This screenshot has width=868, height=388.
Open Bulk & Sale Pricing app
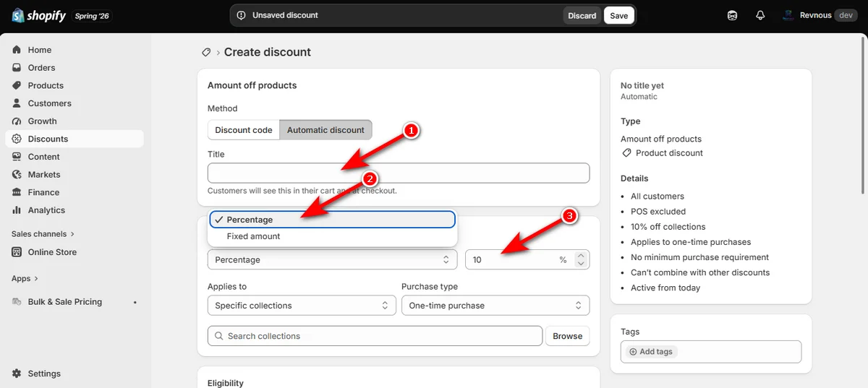click(75, 302)
